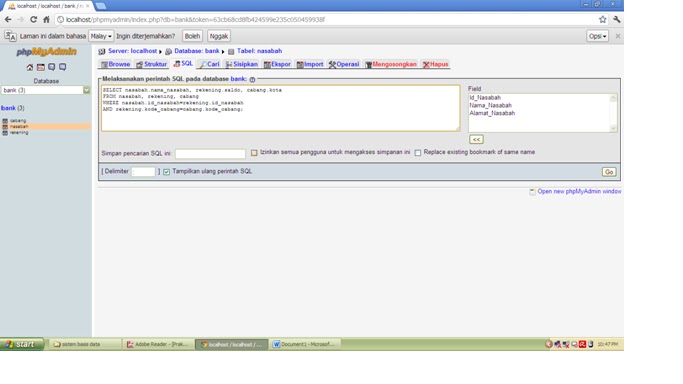Image resolution: width=683 pixels, height=384 pixels.
Task: Open the Opsi translation options dropdown
Action: point(597,36)
